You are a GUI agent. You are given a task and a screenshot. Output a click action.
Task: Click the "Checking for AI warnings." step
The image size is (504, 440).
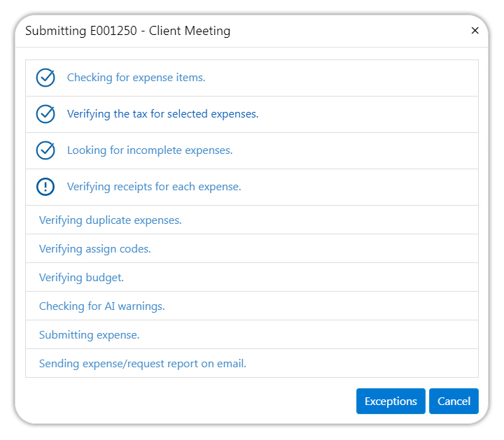coord(101,306)
